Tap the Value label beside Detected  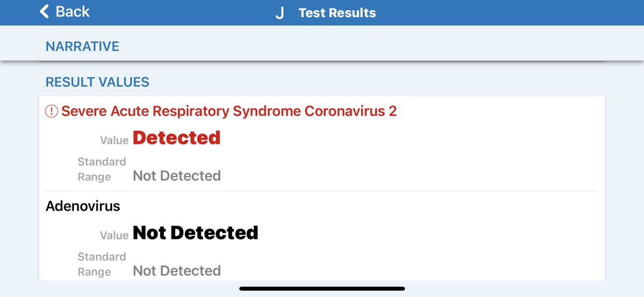(114, 140)
